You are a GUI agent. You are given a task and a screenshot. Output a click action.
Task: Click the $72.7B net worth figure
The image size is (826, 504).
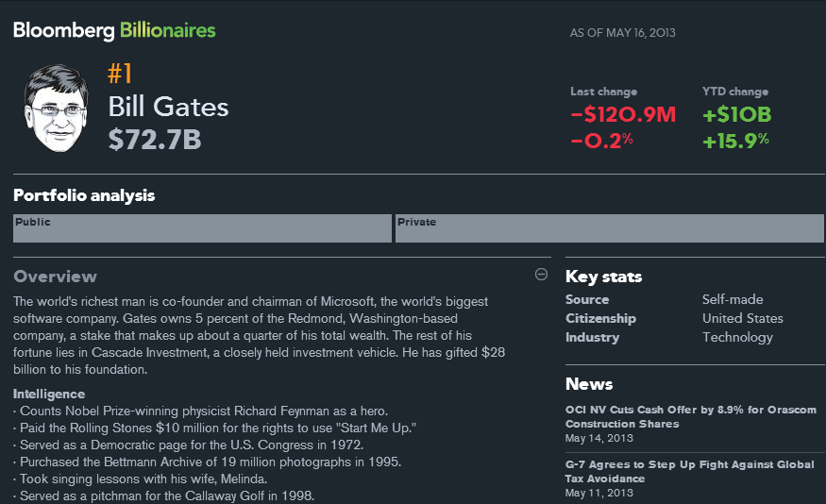pos(155,140)
